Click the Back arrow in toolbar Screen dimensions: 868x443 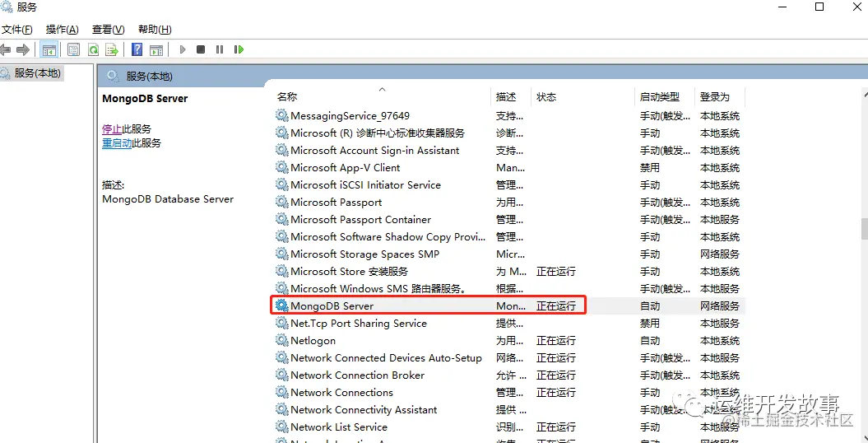pos(5,50)
